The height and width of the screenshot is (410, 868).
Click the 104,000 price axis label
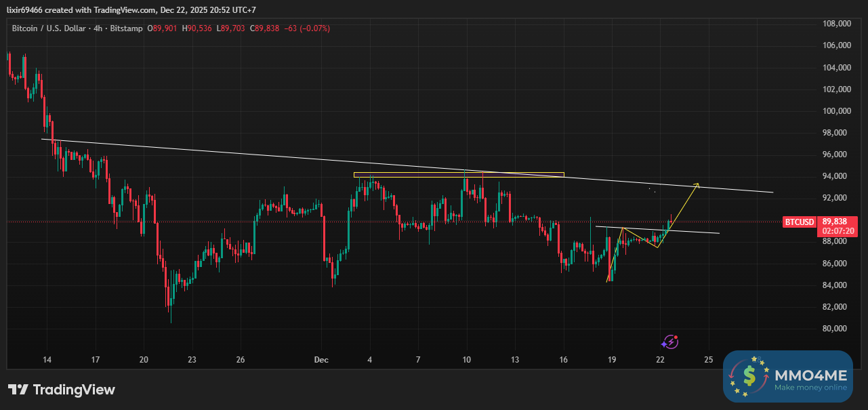point(836,68)
